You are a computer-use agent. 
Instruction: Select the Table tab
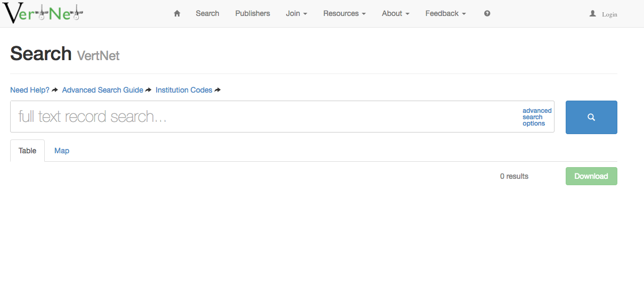pos(28,151)
